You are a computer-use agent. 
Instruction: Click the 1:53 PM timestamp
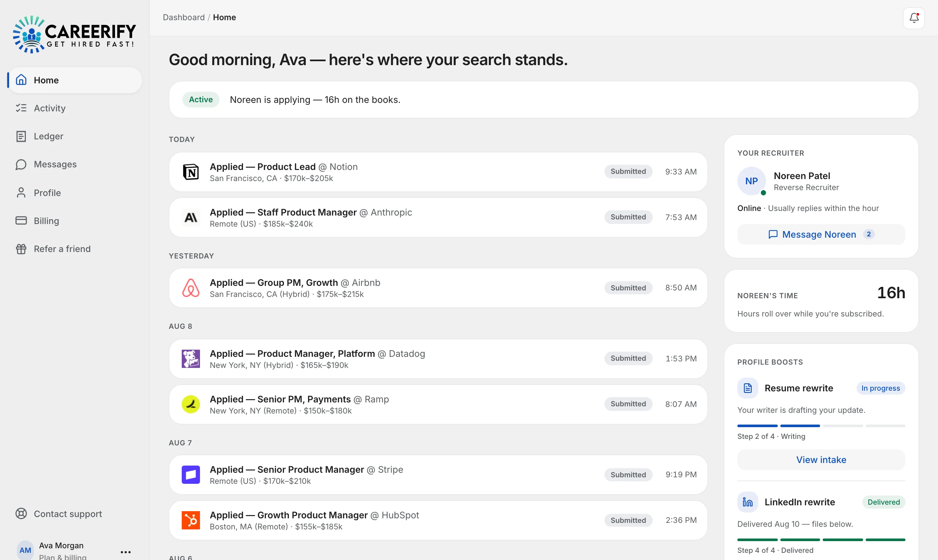(x=681, y=358)
